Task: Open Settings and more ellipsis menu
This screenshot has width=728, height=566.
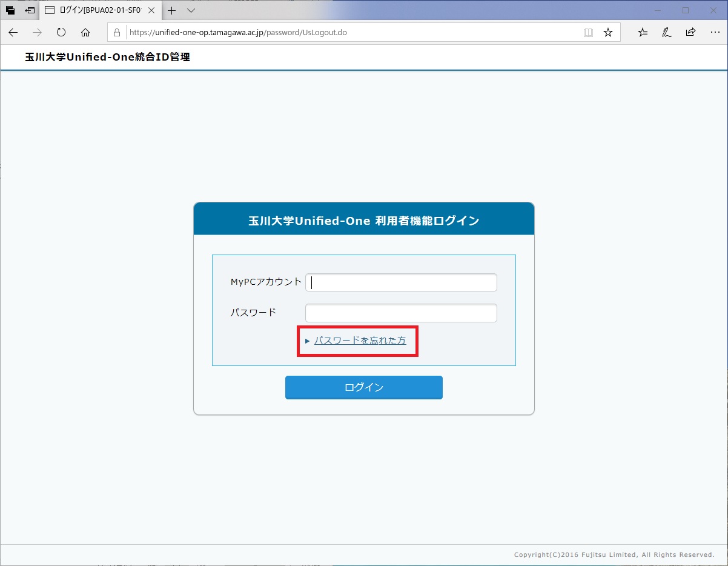Action: pos(715,33)
